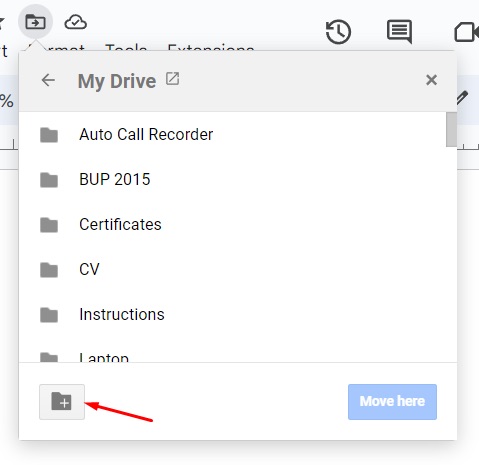Select the Instructions folder
The width and height of the screenshot is (479, 465).
(232, 315)
